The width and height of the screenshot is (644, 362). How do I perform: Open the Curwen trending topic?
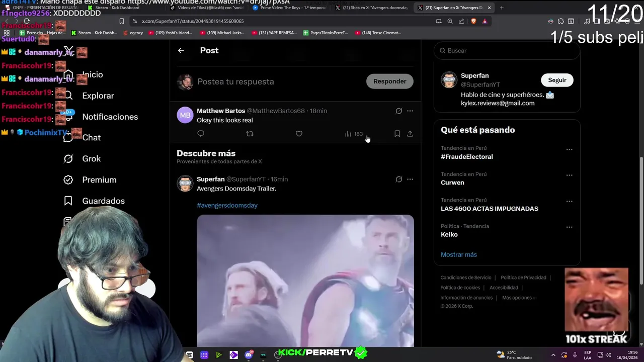(x=452, y=183)
